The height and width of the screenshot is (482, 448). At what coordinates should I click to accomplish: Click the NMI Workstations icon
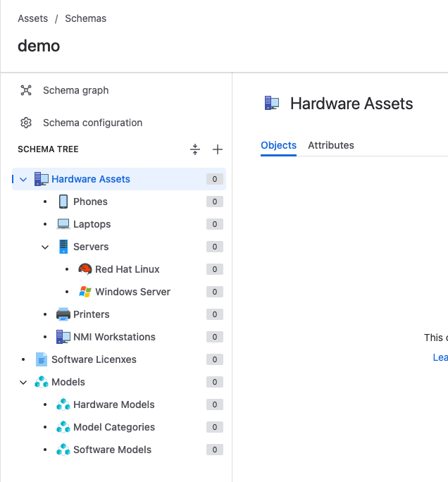63,337
